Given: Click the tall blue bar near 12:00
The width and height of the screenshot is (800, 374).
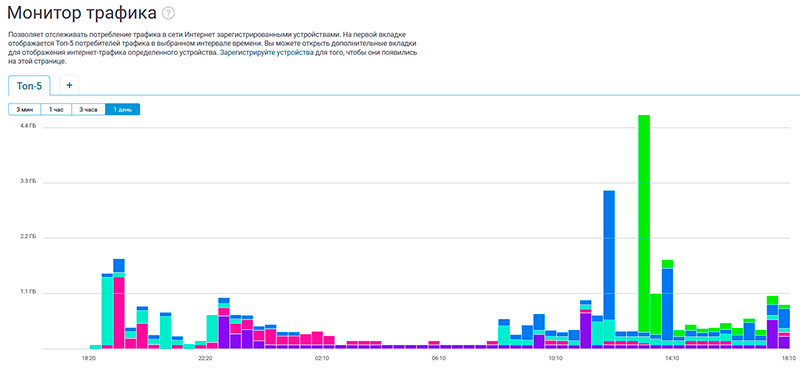Looking at the screenshot, I should (609, 255).
